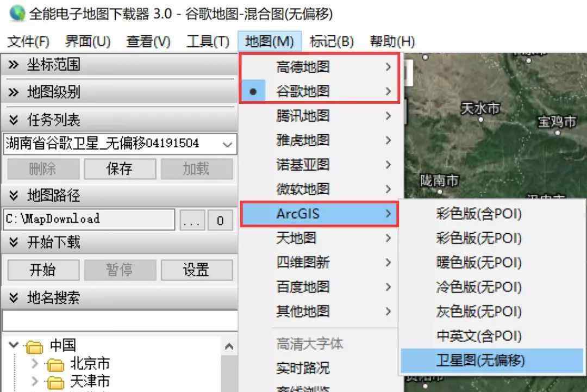587x392 pixels.
Task: Choose 彩色版(含POI) in ArcGIS submenu
Action: click(x=492, y=214)
